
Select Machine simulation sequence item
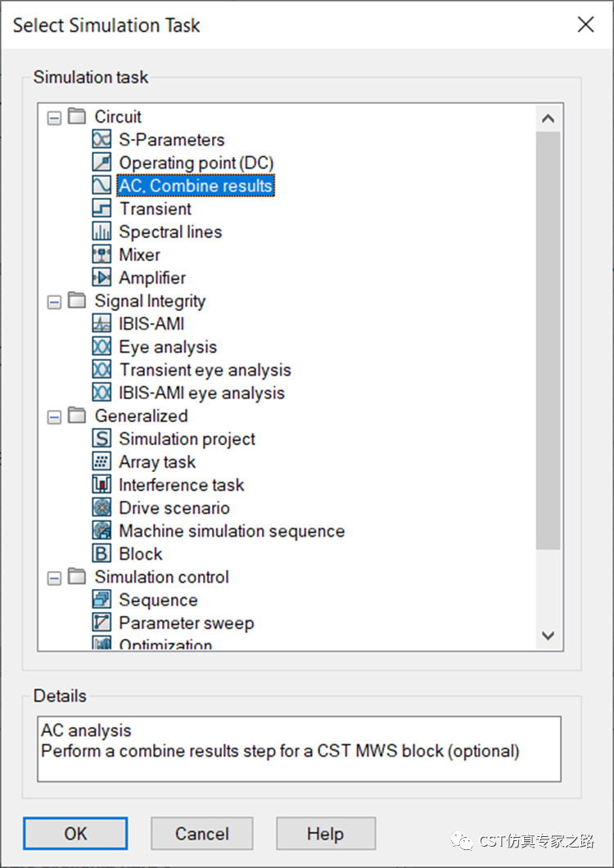[233, 531]
